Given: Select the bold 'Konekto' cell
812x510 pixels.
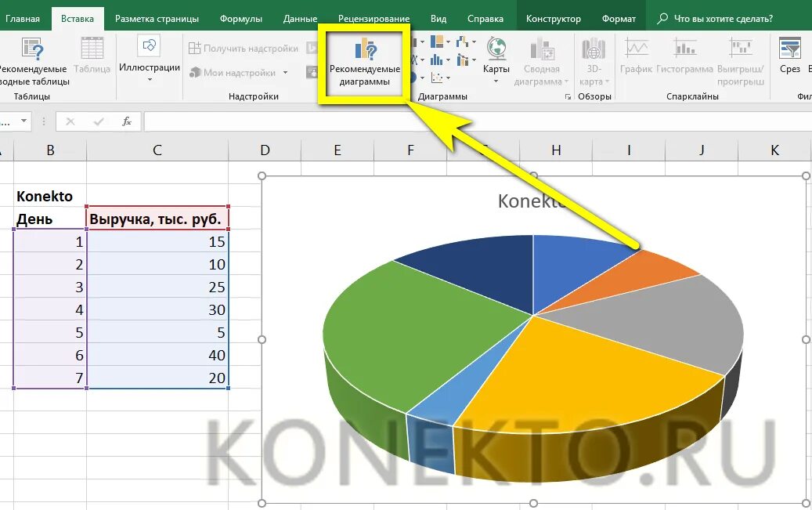Looking at the screenshot, I should (x=50, y=196).
